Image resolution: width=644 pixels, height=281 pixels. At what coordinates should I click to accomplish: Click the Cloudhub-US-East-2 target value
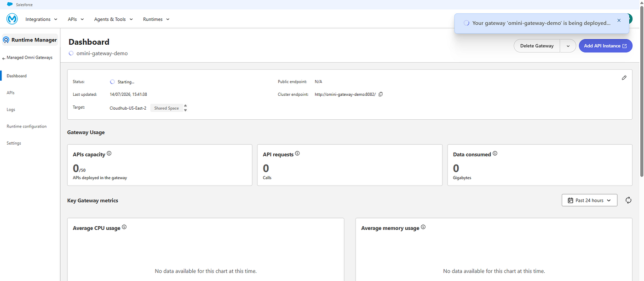(x=128, y=108)
